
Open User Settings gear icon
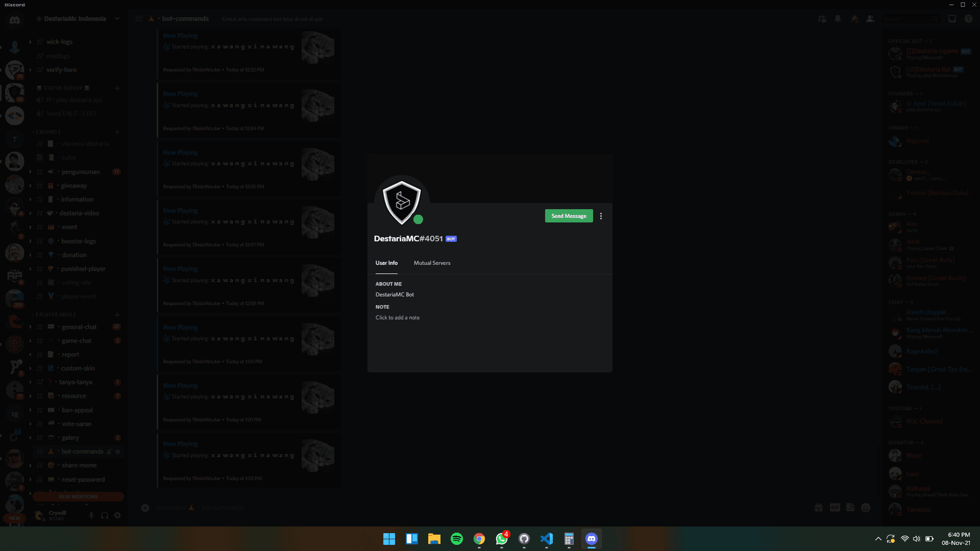pos(117,515)
